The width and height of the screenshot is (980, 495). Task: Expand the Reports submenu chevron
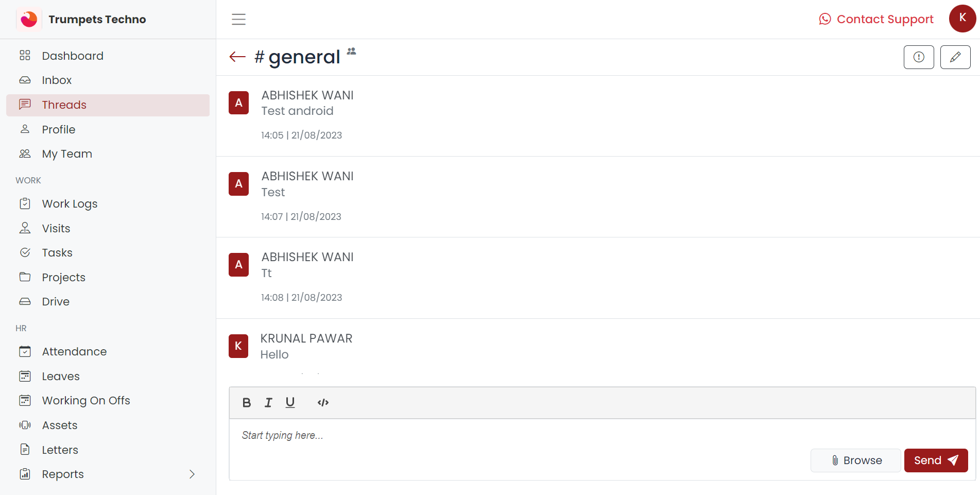pos(192,474)
